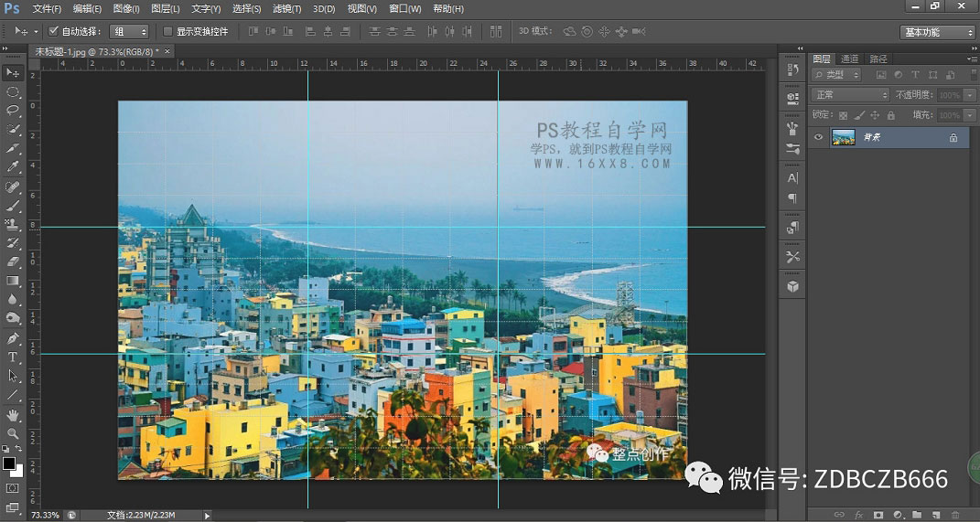Close the 未标题-1.jpg document tab
Viewport: 980px width, 522px height.
pyautogui.click(x=167, y=52)
